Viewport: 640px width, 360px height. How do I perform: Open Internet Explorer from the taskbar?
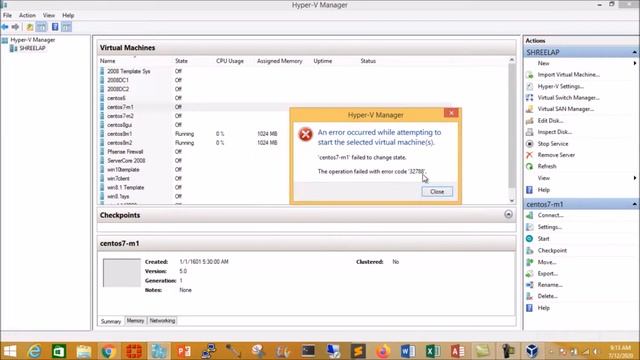point(34,351)
